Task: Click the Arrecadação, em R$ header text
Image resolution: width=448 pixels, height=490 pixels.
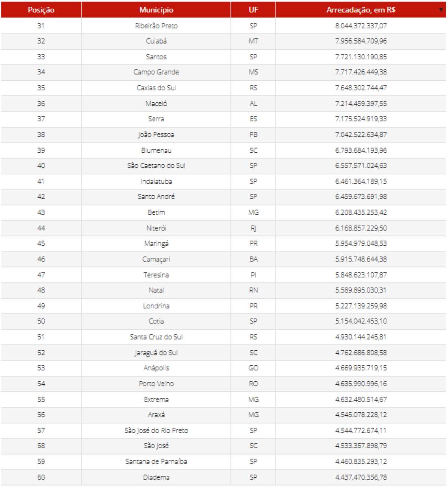Action: click(361, 10)
